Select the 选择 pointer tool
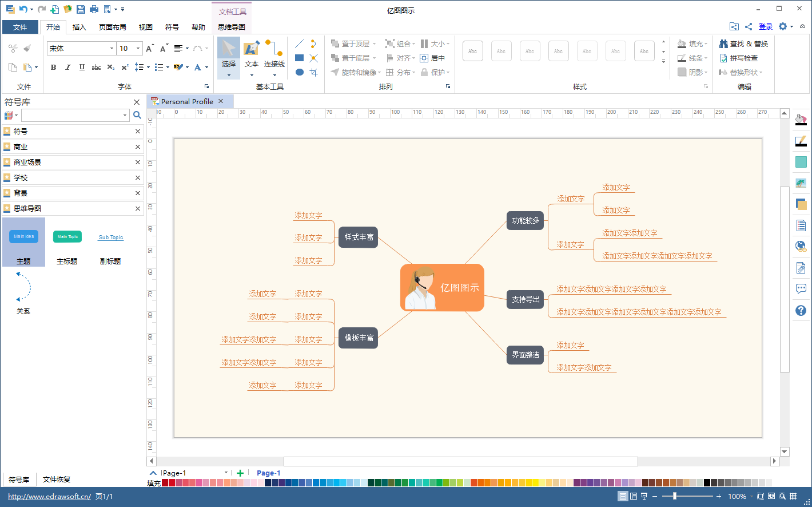Viewport: 812px width, 507px height. (229, 58)
